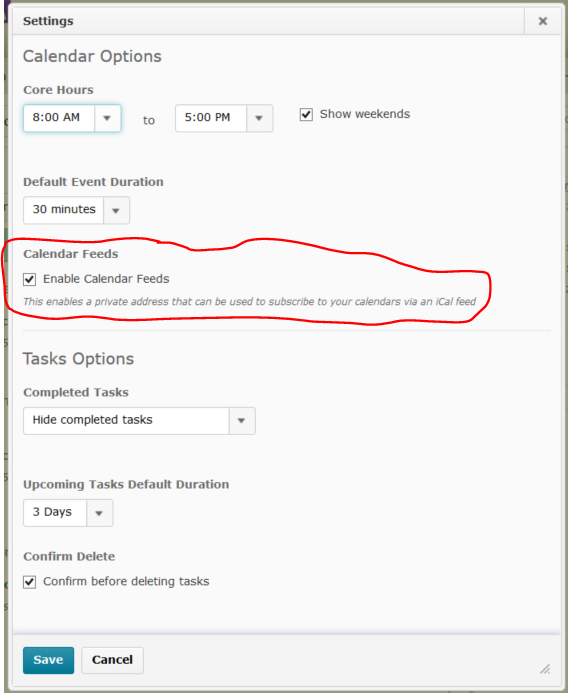Click the Save button
The height and width of the screenshot is (693, 568).
(49, 660)
